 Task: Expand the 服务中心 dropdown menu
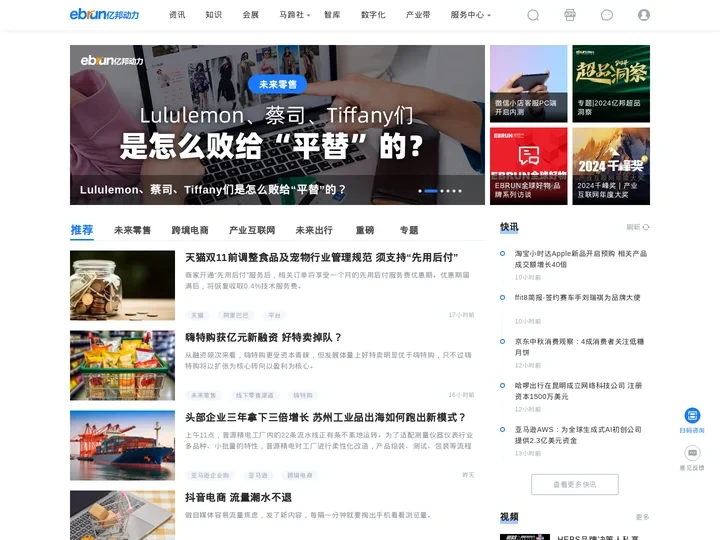click(x=471, y=15)
